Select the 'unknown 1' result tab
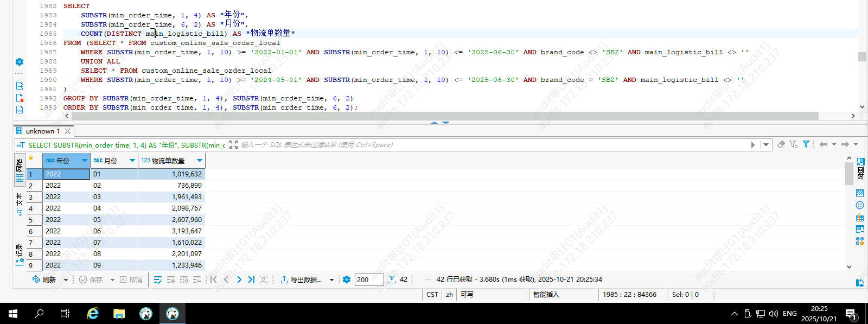This screenshot has height=324, width=868. pos(42,131)
